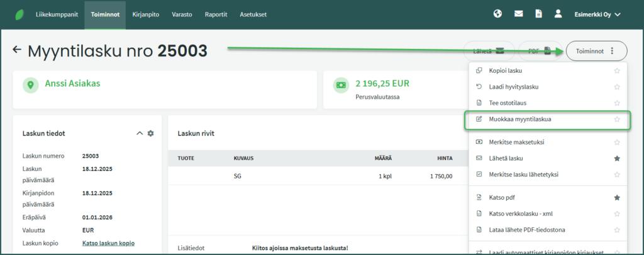Viewport: 644px width, 255px height.
Task: Open the globe language icon
Action: 497,14
